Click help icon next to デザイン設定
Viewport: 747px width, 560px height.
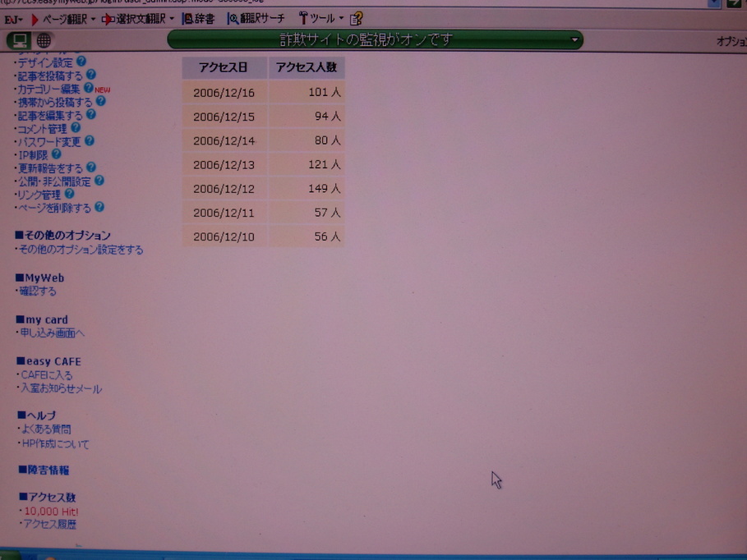tap(81, 62)
